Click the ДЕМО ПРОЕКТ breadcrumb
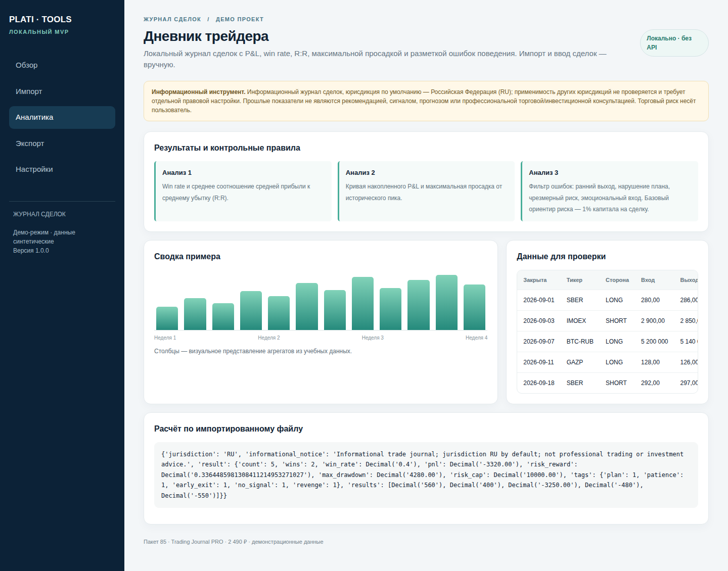 point(240,19)
